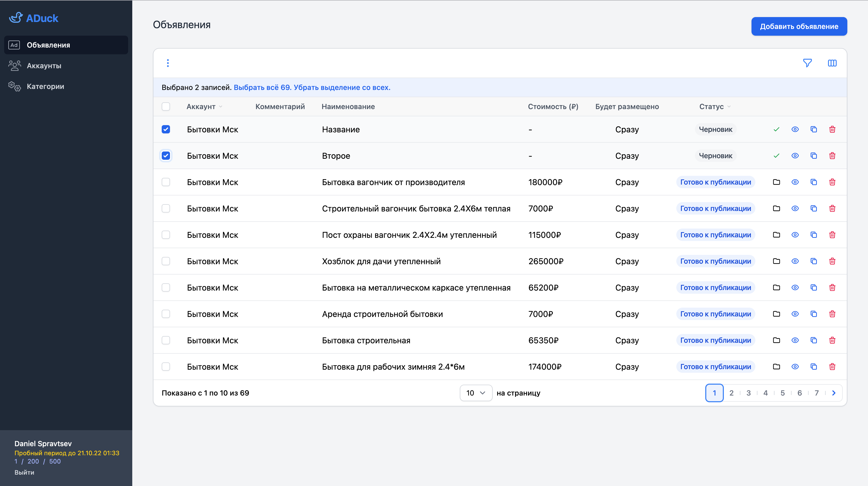Image resolution: width=868 pixels, height=486 pixels.
Task: Duplicate the 'Хозблок для дачи утепленный' listing
Action: 813,261
